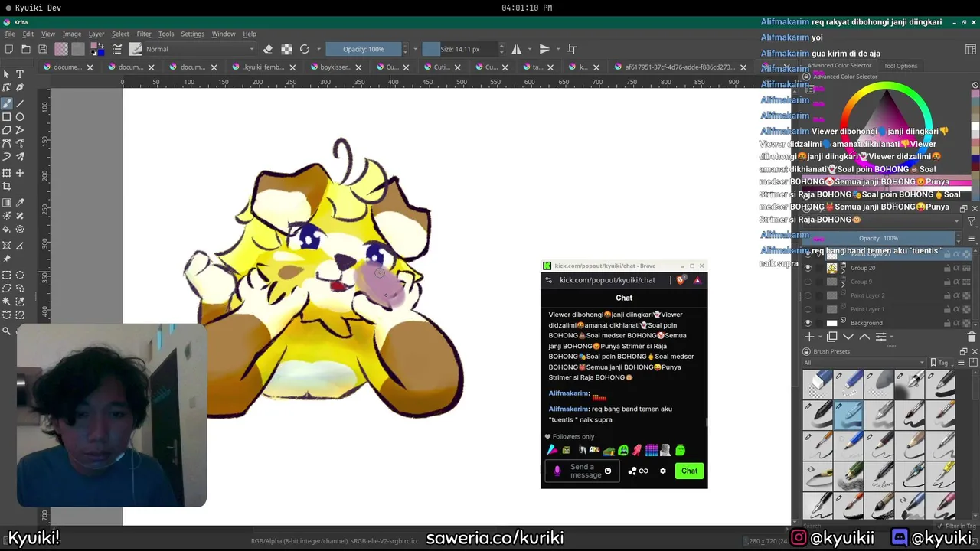The image size is (980, 551).
Task: Delete layer with trash icon
Action: [972, 337]
